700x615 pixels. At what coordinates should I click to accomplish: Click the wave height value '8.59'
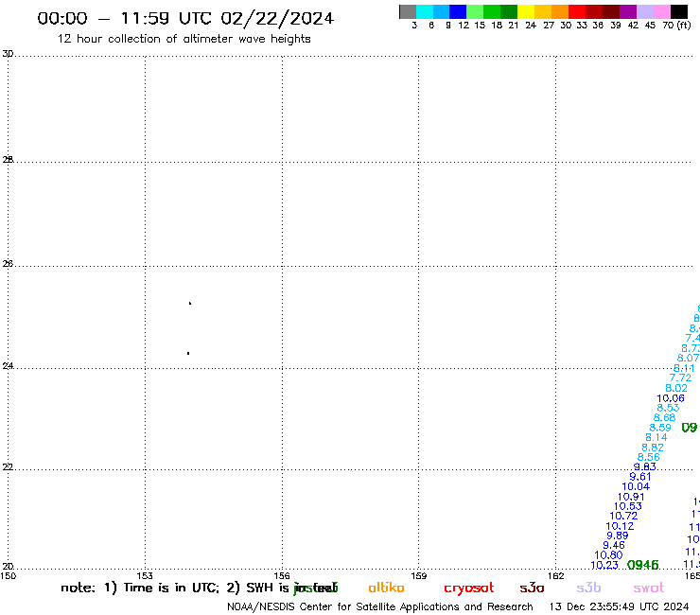pyautogui.click(x=660, y=428)
